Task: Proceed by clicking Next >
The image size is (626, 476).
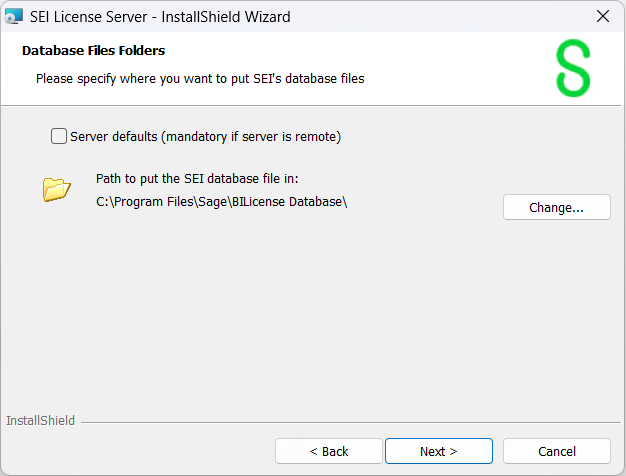Action: pyautogui.click(x=438, y=451)
